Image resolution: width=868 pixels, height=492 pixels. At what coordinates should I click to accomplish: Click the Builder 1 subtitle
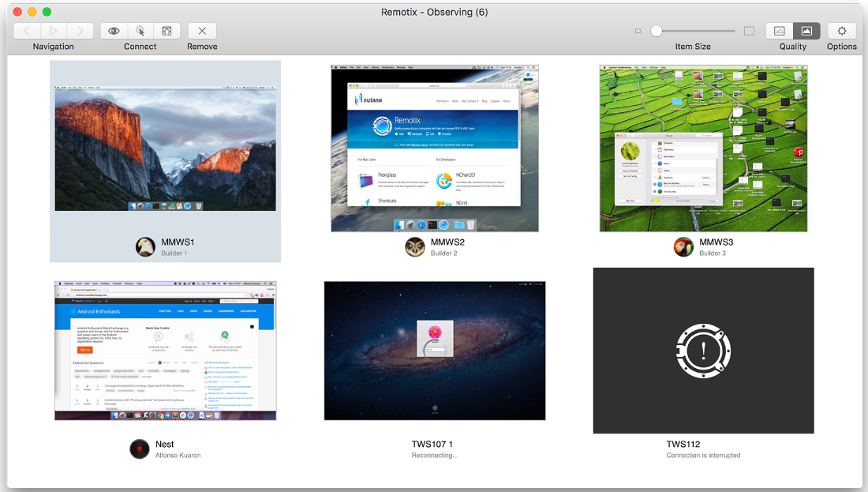tap(174, 254)
